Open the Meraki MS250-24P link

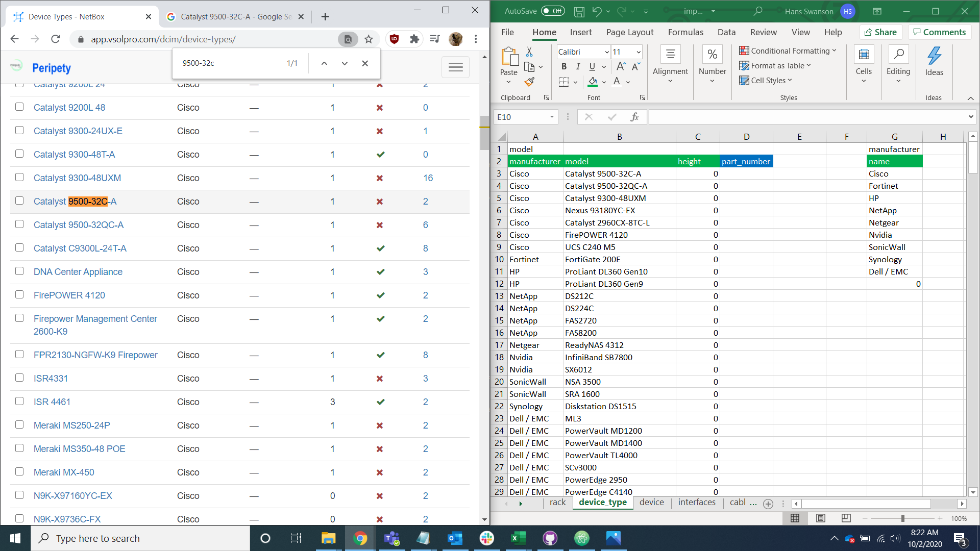point(72,425)
